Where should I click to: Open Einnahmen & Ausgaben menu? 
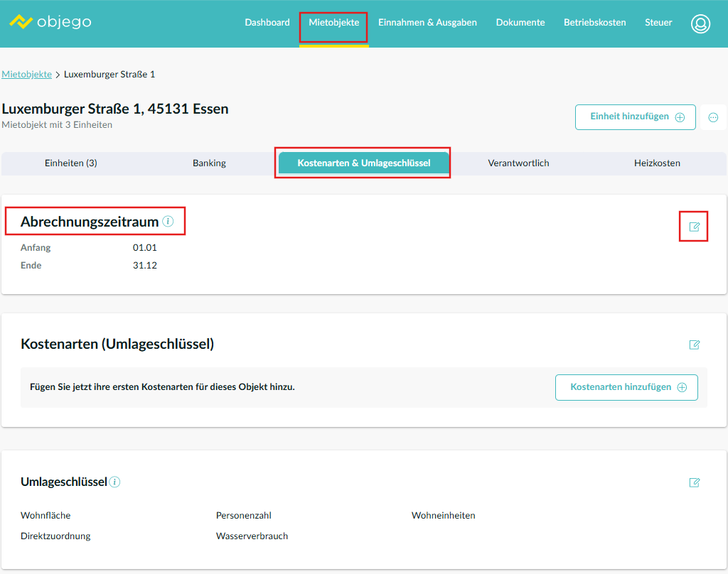click(427, 23)
